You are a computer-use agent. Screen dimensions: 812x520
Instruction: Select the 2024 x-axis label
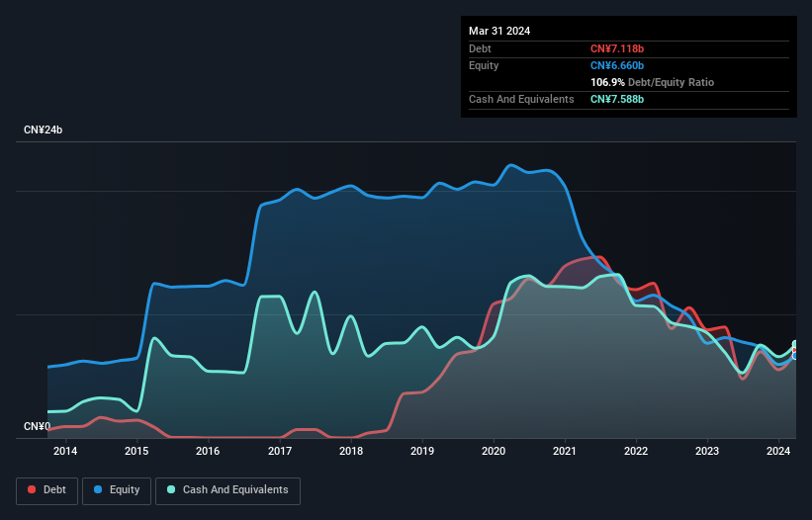click(x=778, y=451)
